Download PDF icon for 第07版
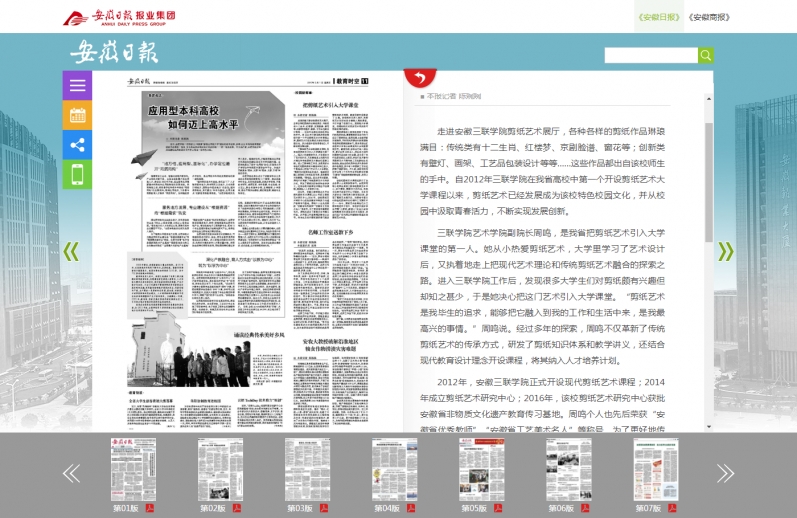Viewport: 797px width, 518px height. tap(672, 508)
